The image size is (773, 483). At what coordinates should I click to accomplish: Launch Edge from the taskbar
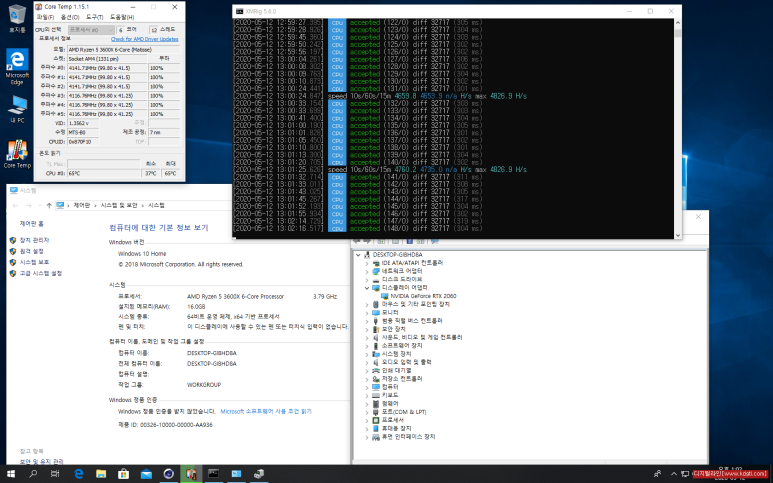[78, 474]
